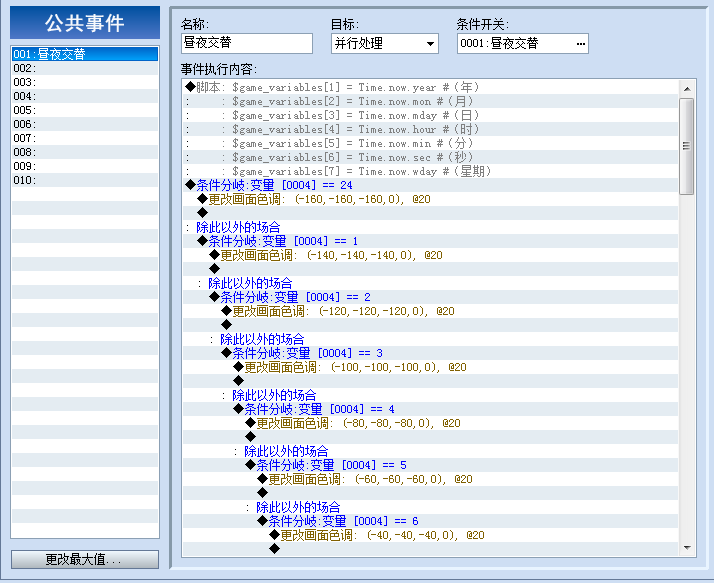The image size is (714, 583).
Task: Select script line Time.now.year
Action: [430, 87]
